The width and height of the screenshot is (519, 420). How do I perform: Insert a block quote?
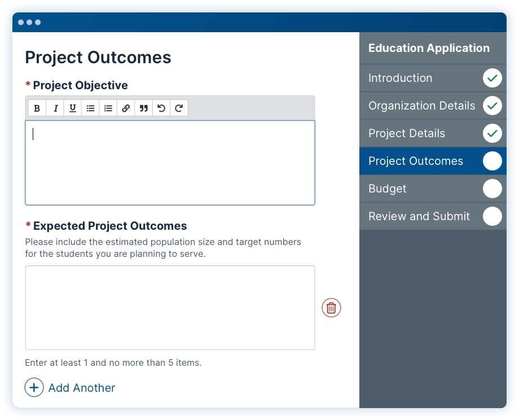coord(144,108)
